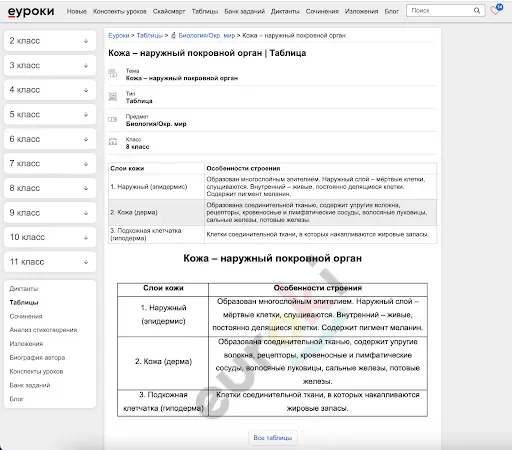Click the search magnifier icon

point(477,11)
